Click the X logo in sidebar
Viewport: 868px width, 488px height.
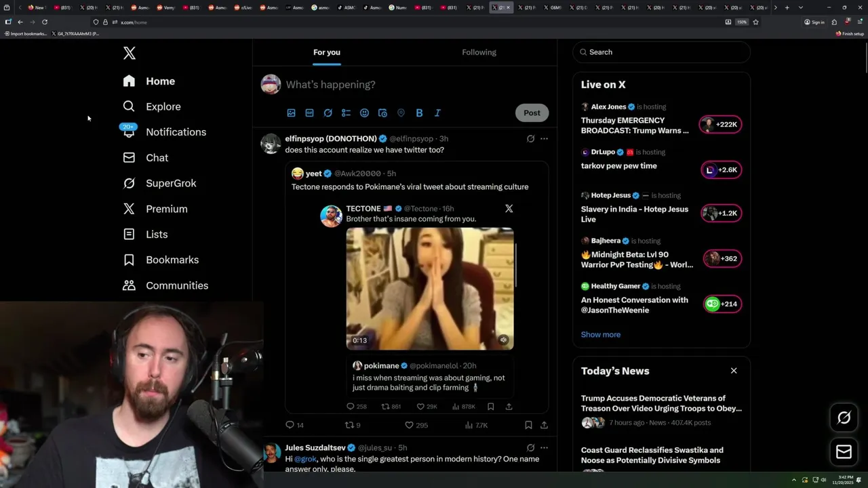[130, 53]
